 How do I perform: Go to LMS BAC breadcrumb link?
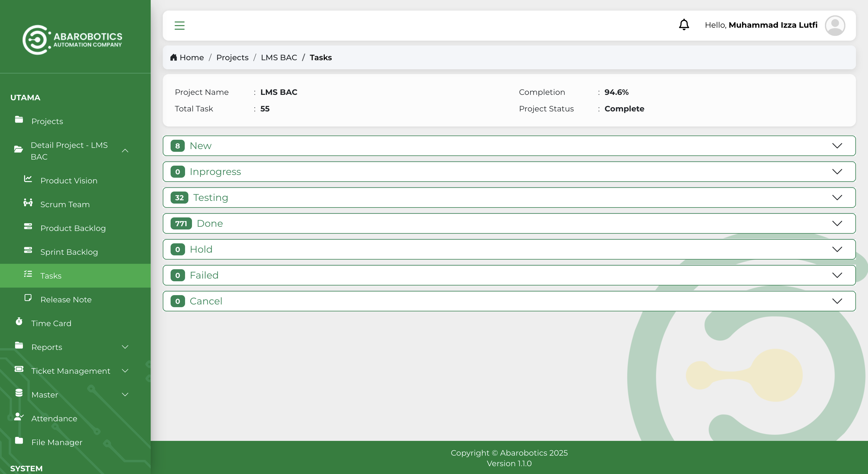tap(279, 58)
